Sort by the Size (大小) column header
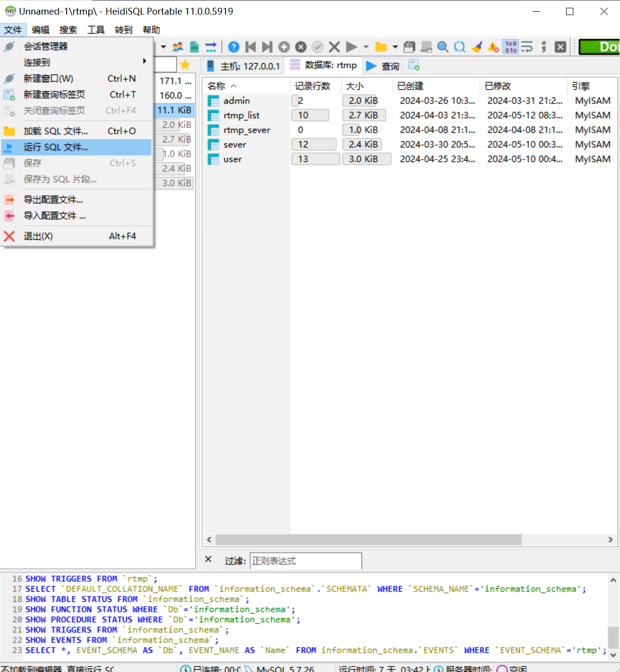The width and height of the screenshot is (620, 672). pos(367,86)
